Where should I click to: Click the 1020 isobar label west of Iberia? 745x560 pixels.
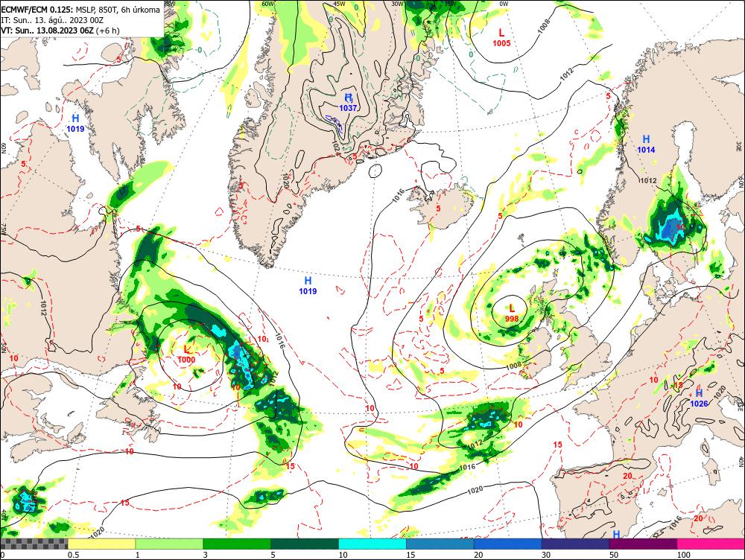tap(475, 490)
